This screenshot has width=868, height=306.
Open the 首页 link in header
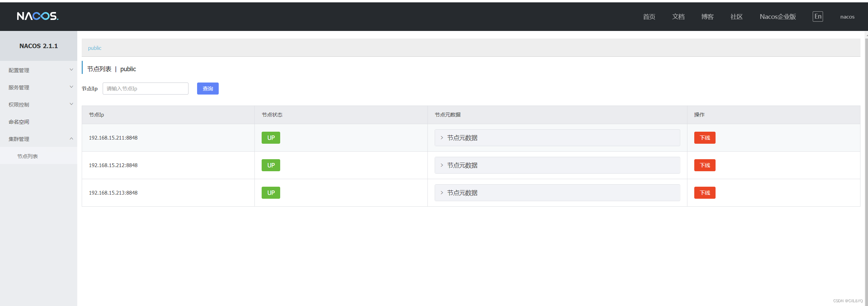click(649, 17)
